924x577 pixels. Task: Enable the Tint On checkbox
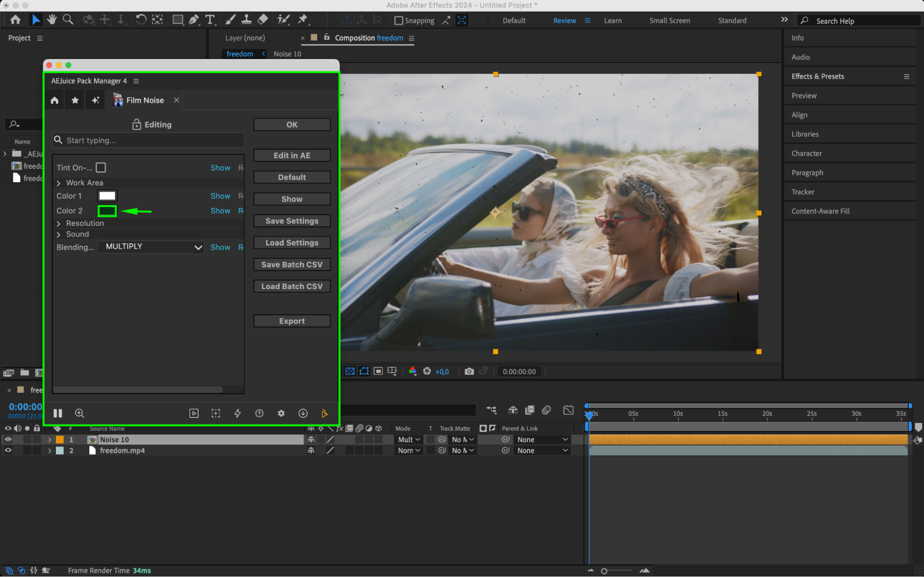pos(101,168)
